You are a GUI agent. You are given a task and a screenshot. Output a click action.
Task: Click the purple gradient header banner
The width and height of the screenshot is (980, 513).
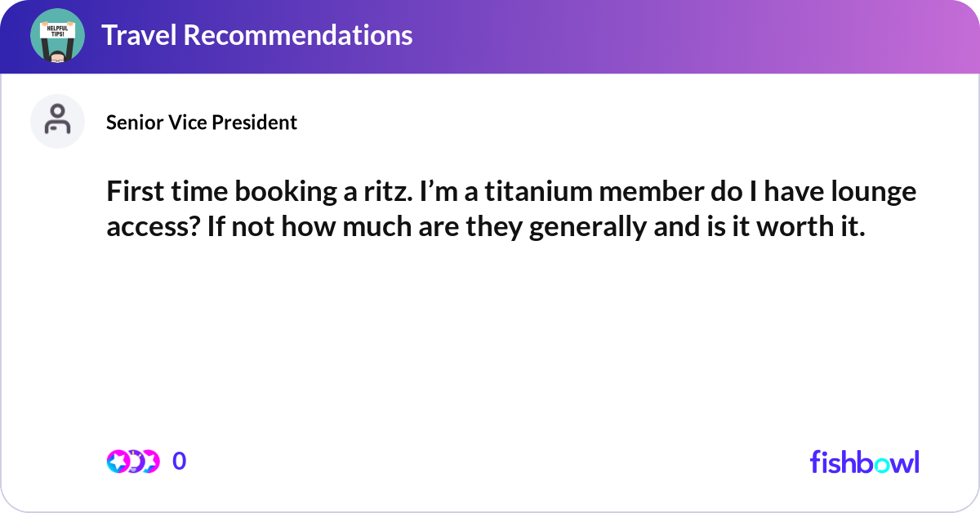490,36
